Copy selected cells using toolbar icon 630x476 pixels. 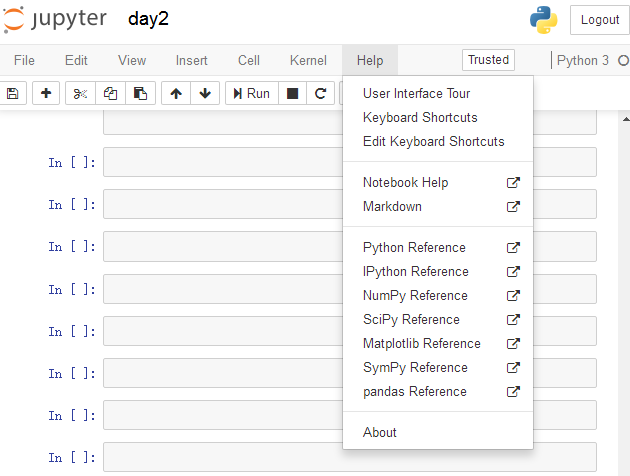click(x=110, y=93)
